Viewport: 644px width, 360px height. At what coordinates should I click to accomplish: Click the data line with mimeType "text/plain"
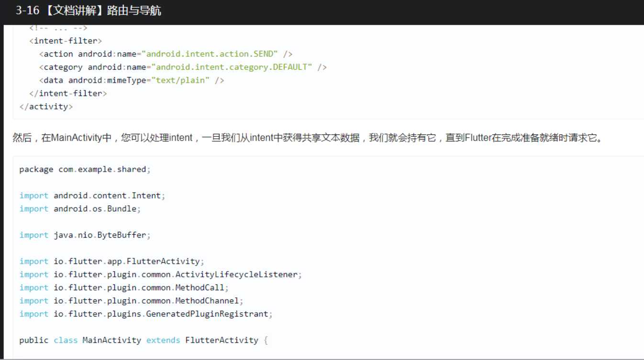click(132, 80)
